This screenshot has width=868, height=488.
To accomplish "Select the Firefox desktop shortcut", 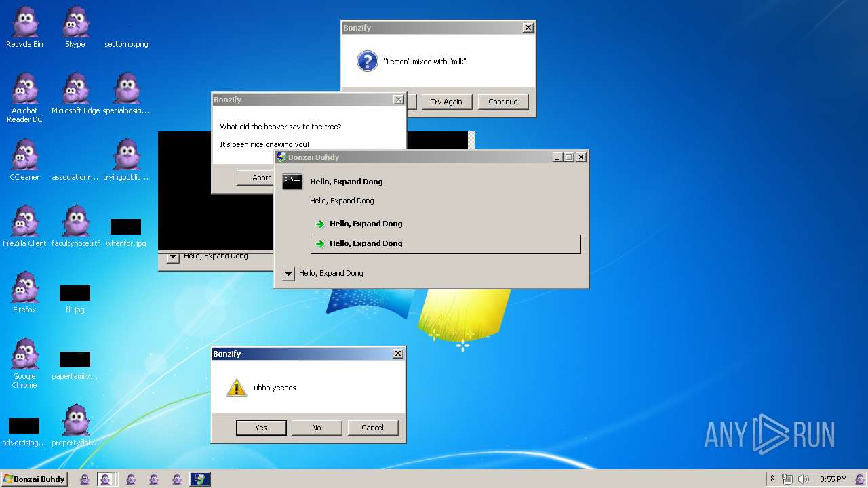I will tap(24, 293).
